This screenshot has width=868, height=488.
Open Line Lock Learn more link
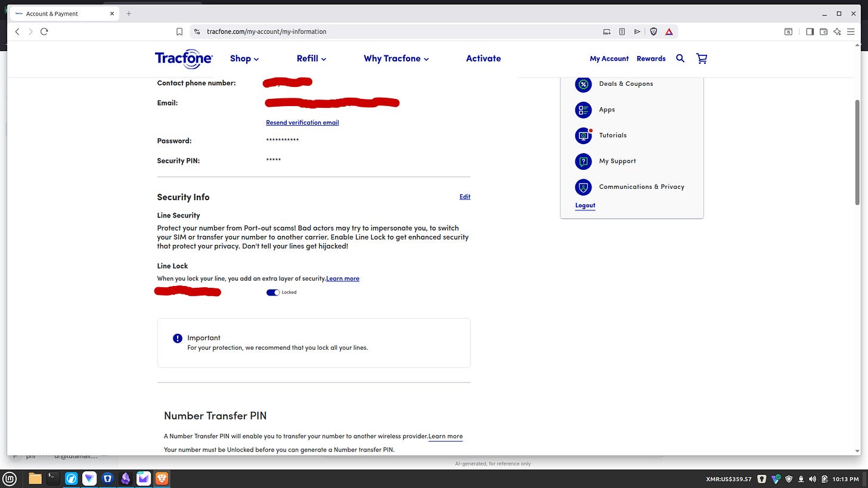pyautogui.click(x=343, y=279)
